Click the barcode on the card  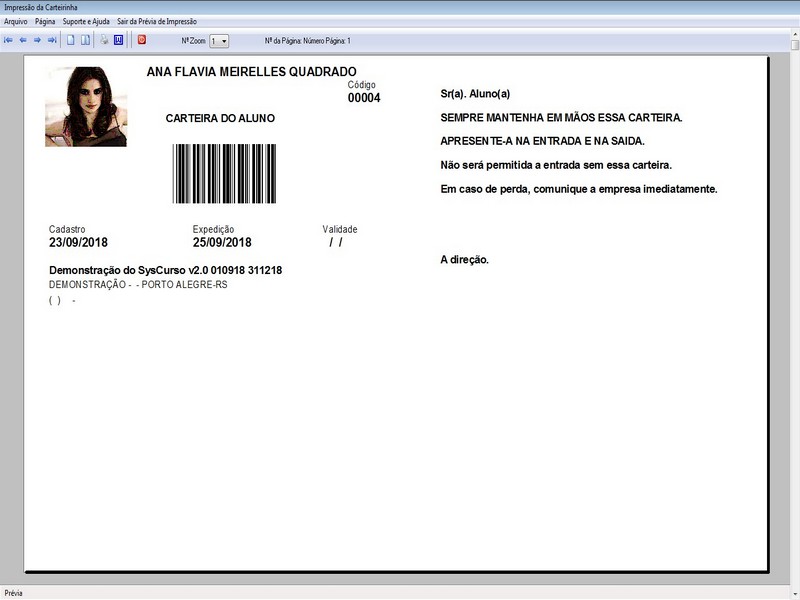pos(222,174)
